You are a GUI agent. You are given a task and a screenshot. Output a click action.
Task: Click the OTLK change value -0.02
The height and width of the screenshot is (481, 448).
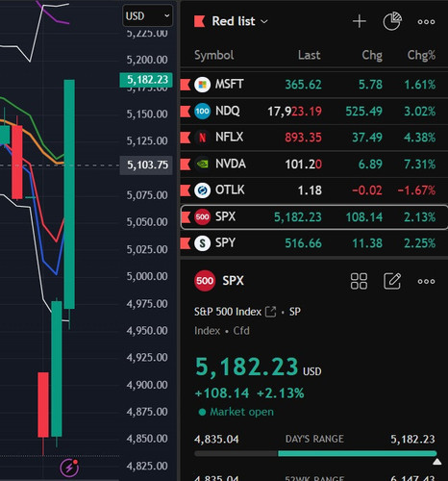tap(367, 190)
